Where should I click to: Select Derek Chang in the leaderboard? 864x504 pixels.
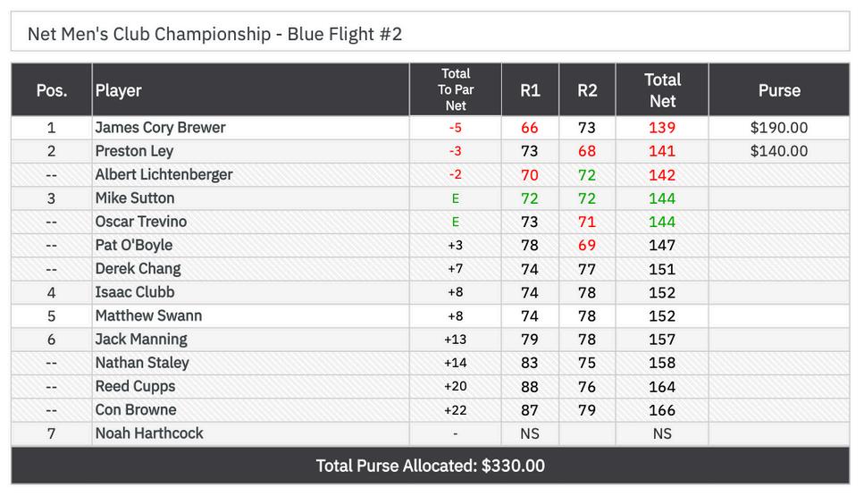click(138, 269)
